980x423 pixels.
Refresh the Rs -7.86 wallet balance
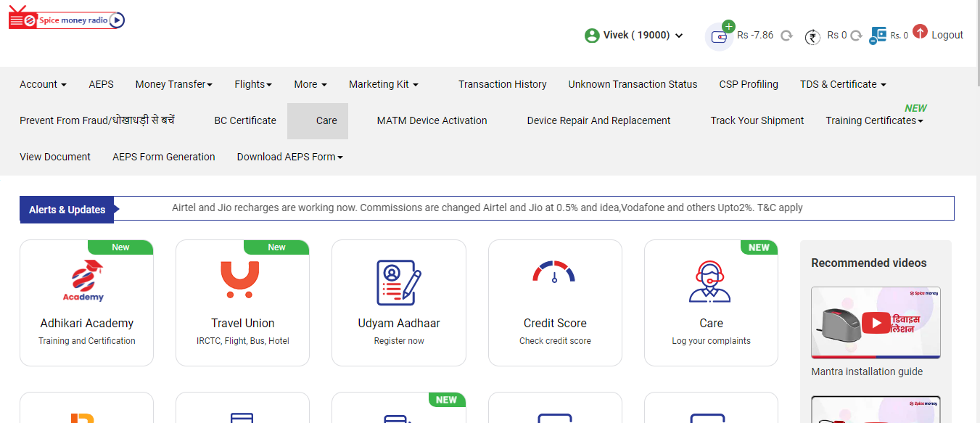(786, 36)
